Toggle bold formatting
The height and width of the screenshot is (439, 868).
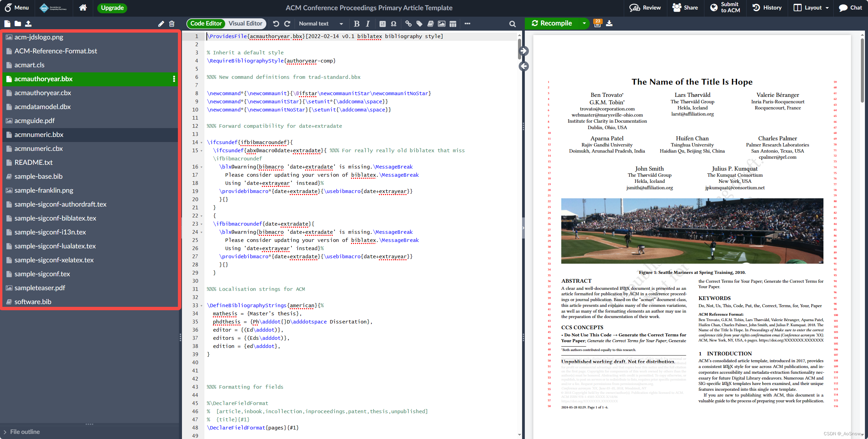(356, 24)
